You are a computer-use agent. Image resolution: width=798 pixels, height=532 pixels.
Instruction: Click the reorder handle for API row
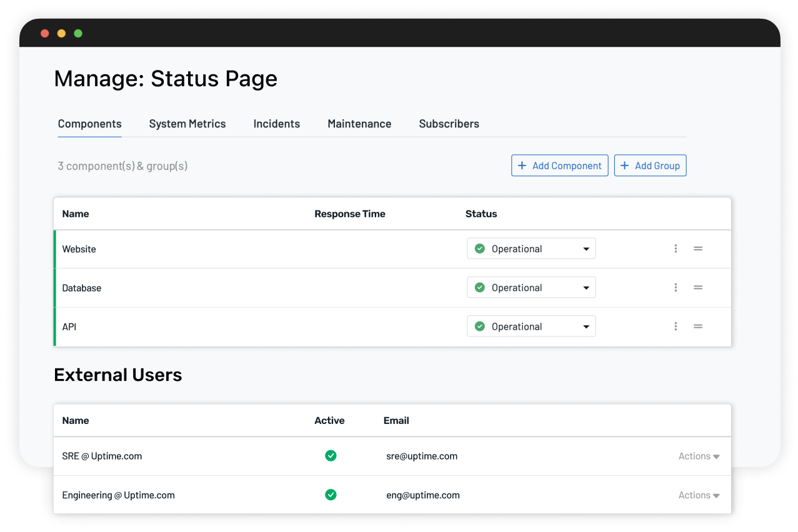pyautogui.click(x=698, y=326)
